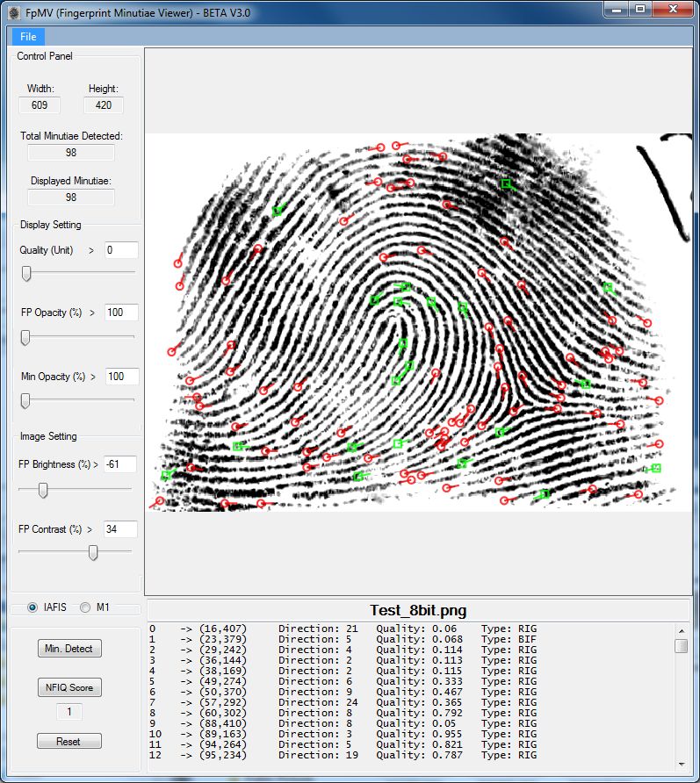700x783 pixels.
Task: Click the FP Opacity slider handle
Action: pos(25,337)
